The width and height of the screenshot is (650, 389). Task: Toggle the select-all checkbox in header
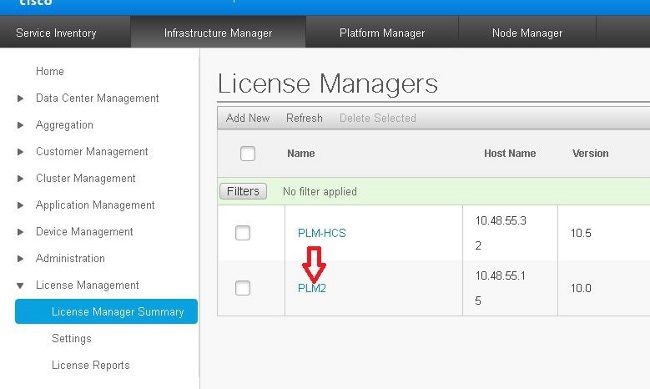pyautogui.click(x=247, y=153)
